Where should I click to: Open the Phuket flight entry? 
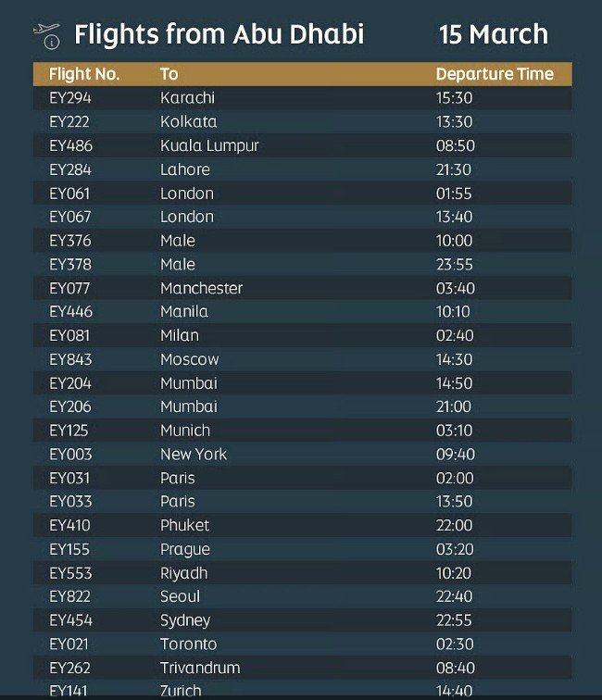302,525
